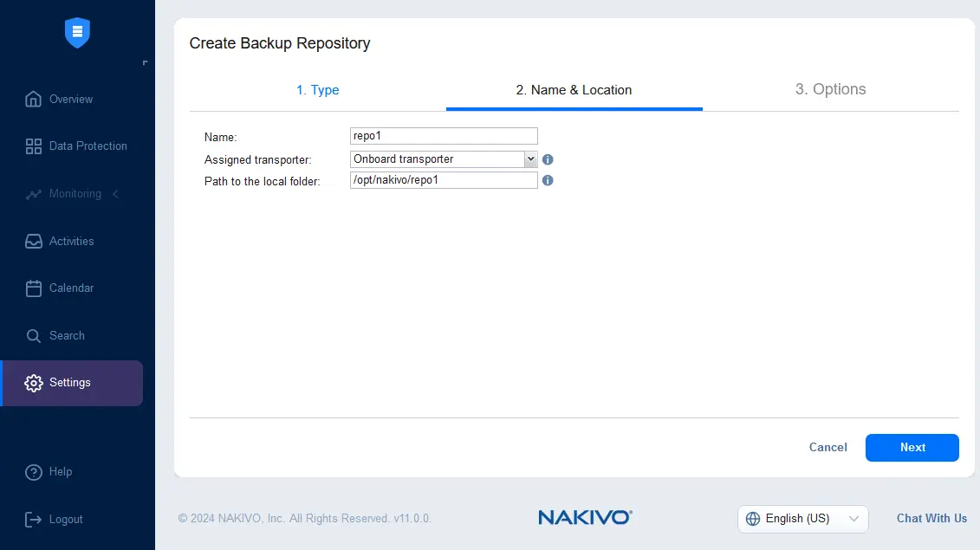
Task: Click the Help question mark icon
Action: click(x=33, y=472)
